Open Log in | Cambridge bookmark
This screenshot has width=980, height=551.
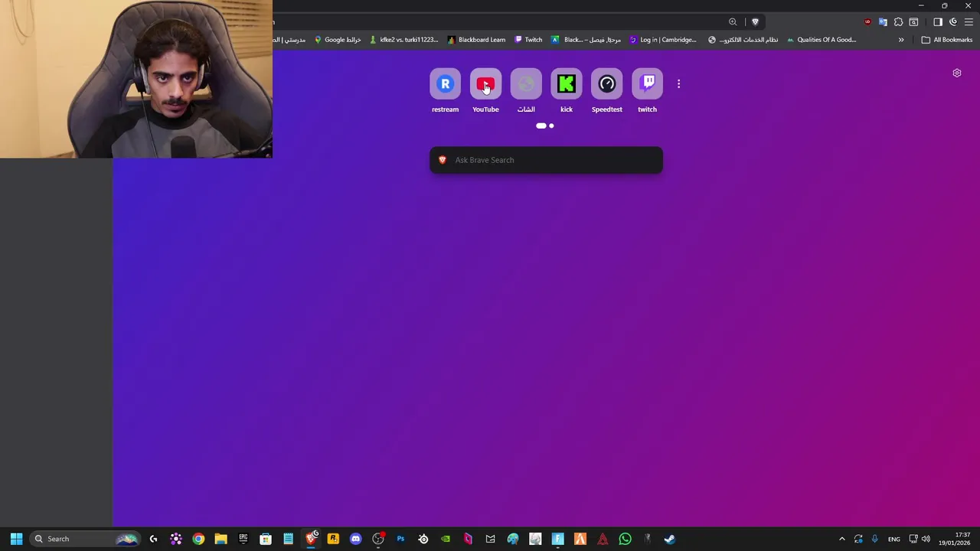(663, 40)
